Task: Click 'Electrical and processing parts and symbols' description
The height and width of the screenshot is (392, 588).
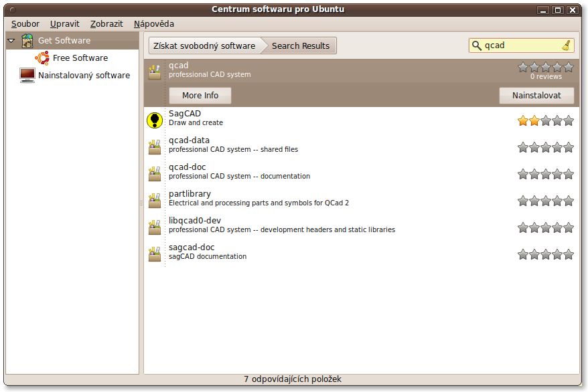Action: 259,203
